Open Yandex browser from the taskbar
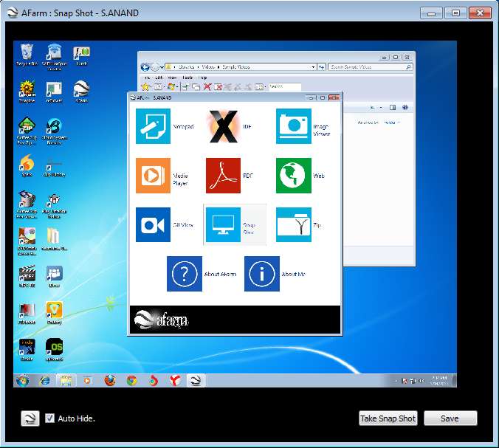The height and width of the screenshot is (448, 499). coord(175,381)
